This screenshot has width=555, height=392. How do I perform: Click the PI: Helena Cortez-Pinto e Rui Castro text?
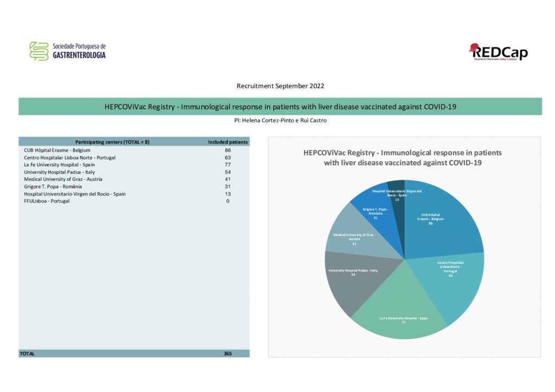tap(280, 120)
